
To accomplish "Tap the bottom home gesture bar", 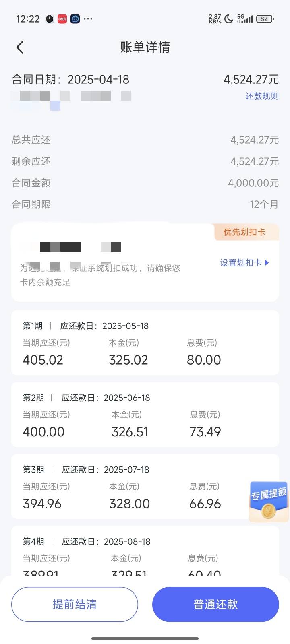I will 145,638.
